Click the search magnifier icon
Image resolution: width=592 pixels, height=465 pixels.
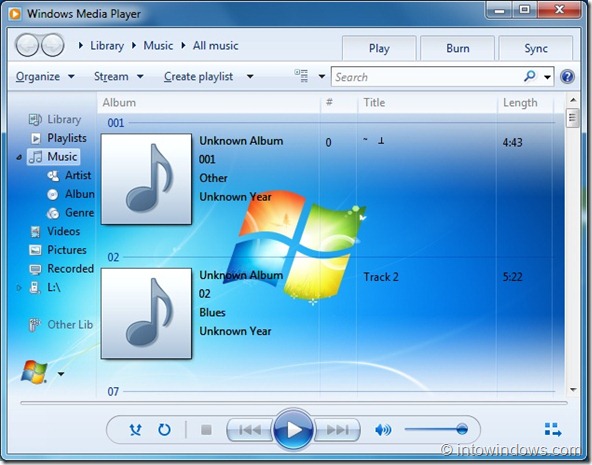(530, 76)
